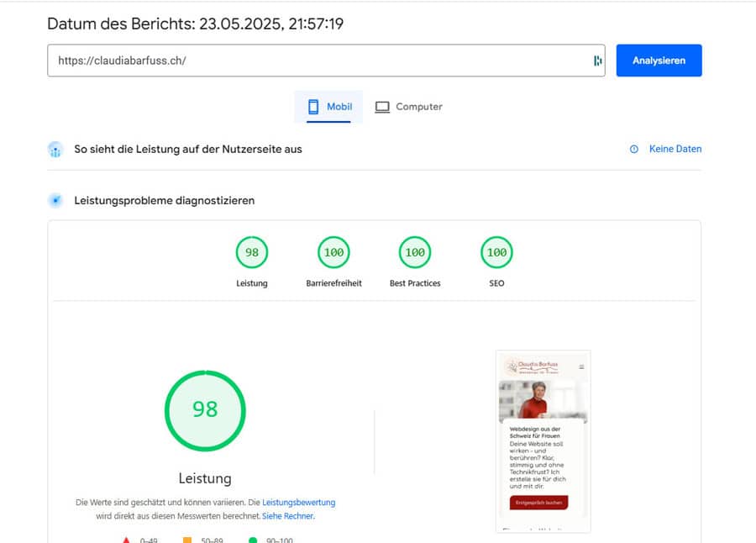The height and width of the screenshot is (543, 756).
Task: Click the blue icon next to "So sieht die Leistung" heading
Action: pos(55,149)
